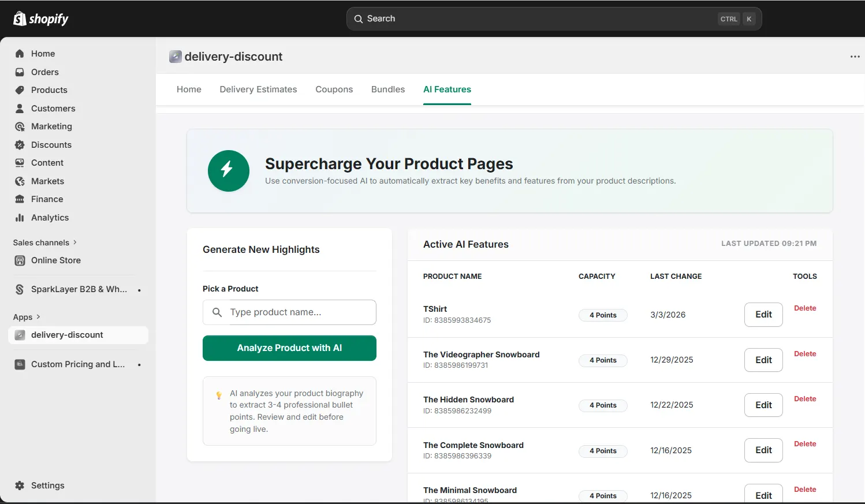The width and height of the screenshot is (865, 504).
Task: Expand the Apps section chevron
Action: [x=38, y=317]
